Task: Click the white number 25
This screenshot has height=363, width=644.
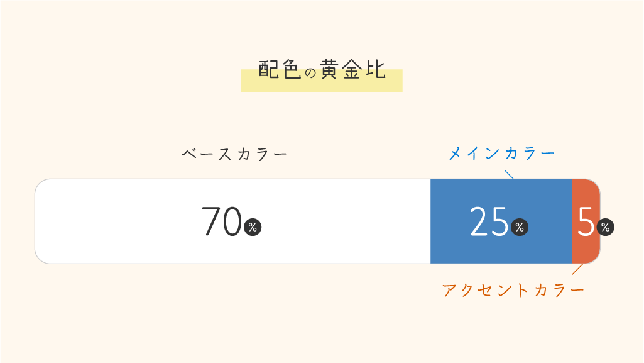Action: coord(489,222)
